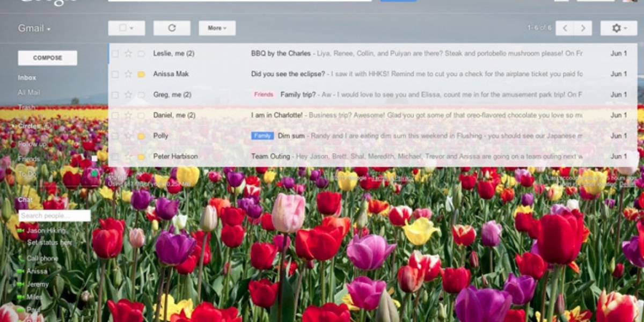Click the Call phone icon in chat
Image resolution: width=644 pixels, height=322 pixels.
coord(21,258)
